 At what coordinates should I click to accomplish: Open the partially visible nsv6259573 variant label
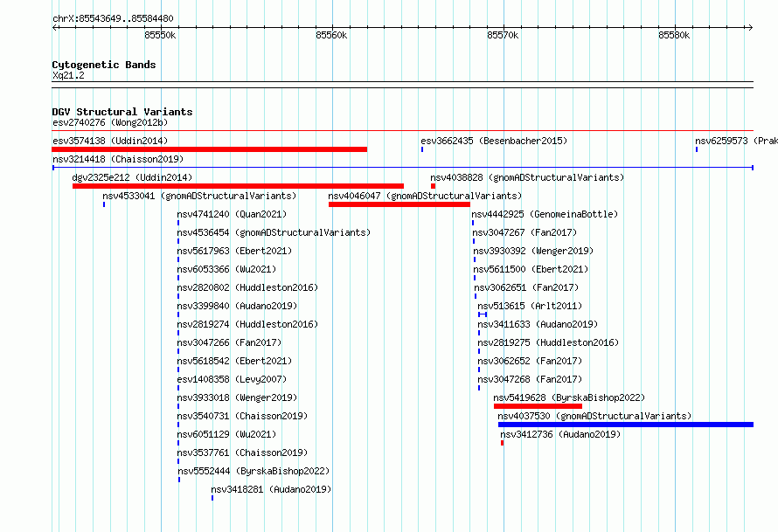pyautogui.click(x=736, y=141)
